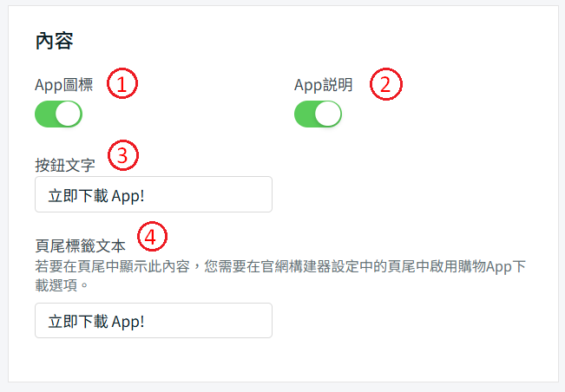565x392 pixels.
Task: Disable the App圖標 toggle switch
Action: point(58,114)
